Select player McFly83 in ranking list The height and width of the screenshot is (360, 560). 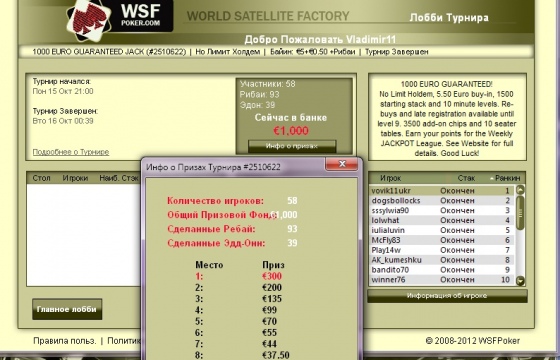point(441,240)
